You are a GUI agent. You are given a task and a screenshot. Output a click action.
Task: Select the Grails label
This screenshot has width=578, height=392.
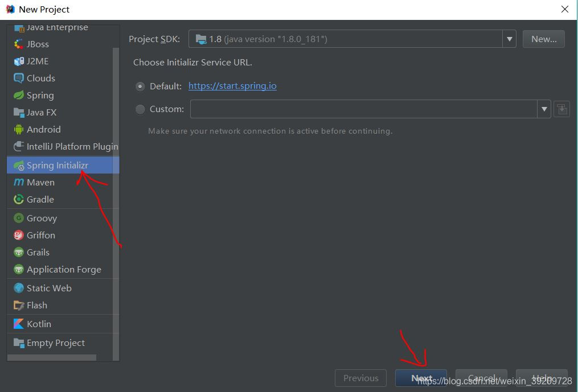[38, 253]
